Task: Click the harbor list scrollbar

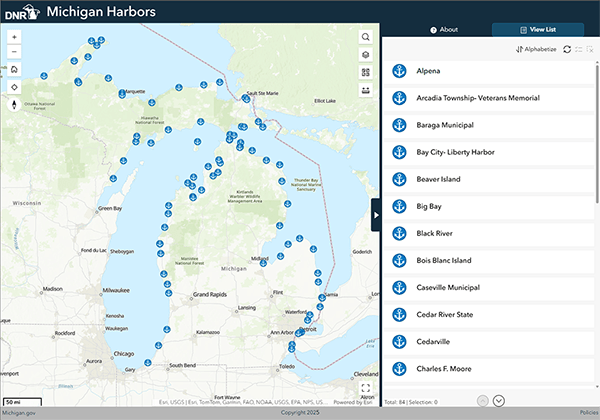Action: pyautogui.click(x=597, y=134)
